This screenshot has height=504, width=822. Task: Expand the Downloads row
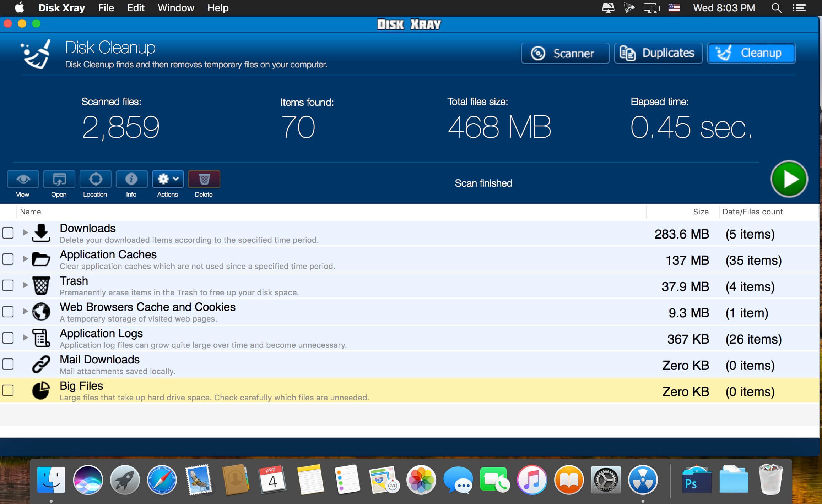[25, 233]
